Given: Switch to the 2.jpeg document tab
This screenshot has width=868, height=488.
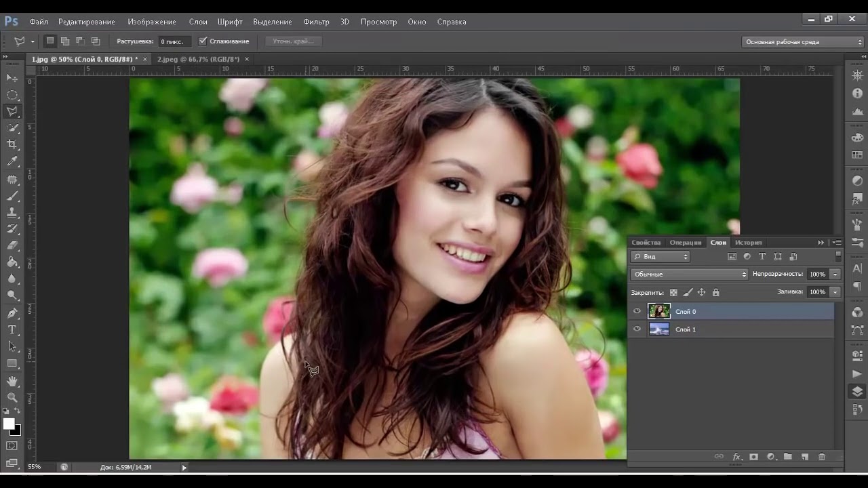Looking at the screenshot, I should [x=199, y=59].
